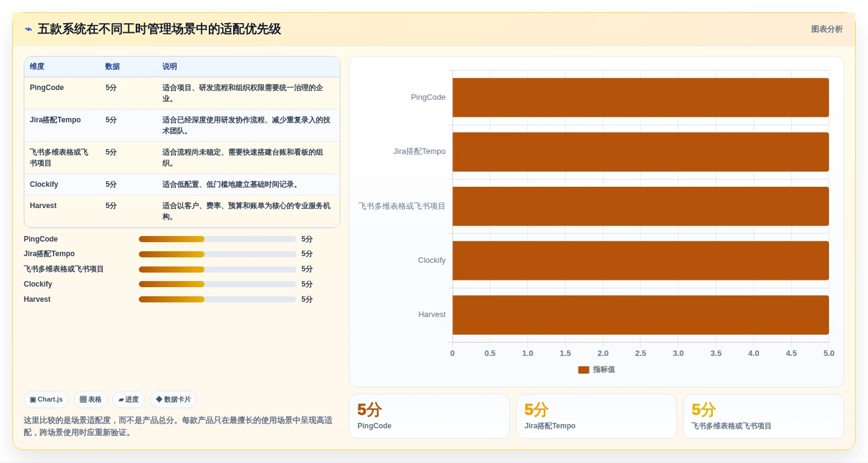Click the Clockify description about 基础时间记录

coord(231,184)
